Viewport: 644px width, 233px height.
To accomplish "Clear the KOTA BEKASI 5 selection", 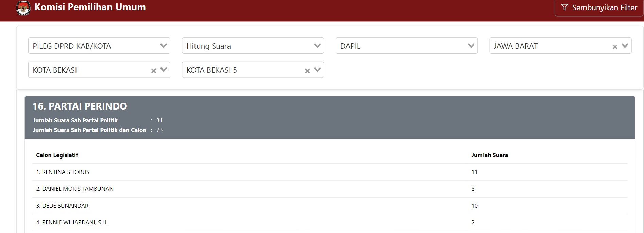I will click(307, 71).
